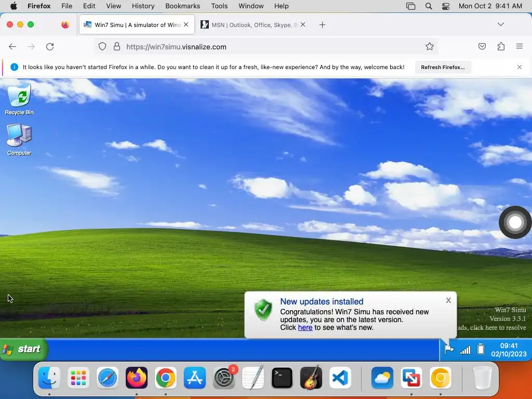Screen dimensions: 532x399
Task: Open the History menu
Action: [x=143, y=6]
